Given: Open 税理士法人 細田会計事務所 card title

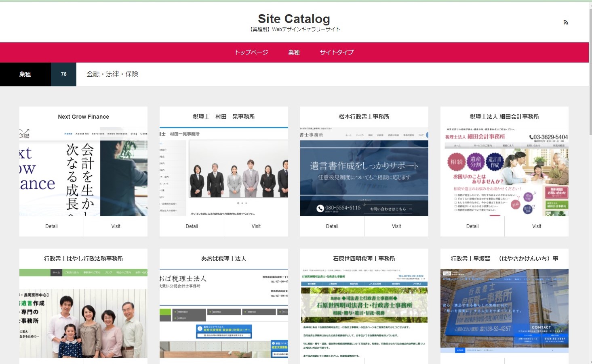Looking at the screenshot, I should point(504,117).
